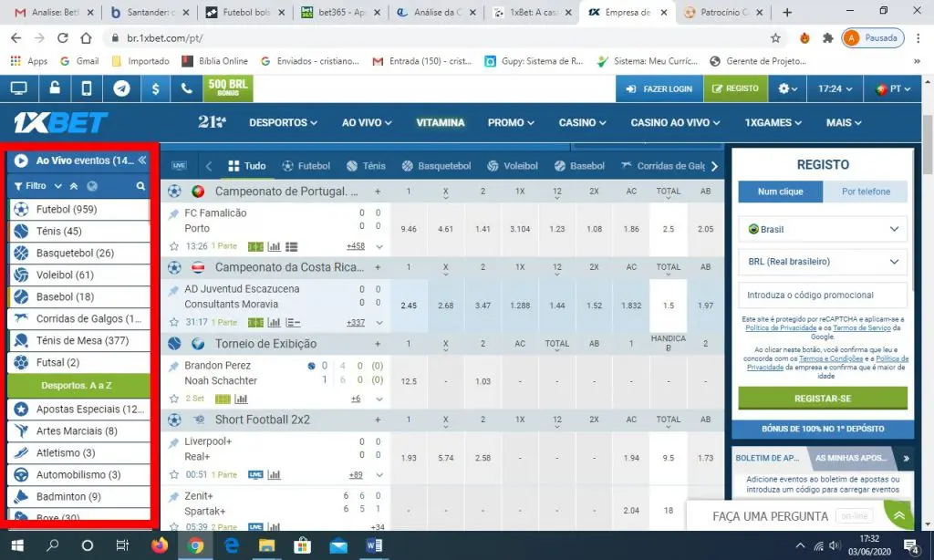
Task: Select the Tudo sports tab
Action: (x=246, y=166)
